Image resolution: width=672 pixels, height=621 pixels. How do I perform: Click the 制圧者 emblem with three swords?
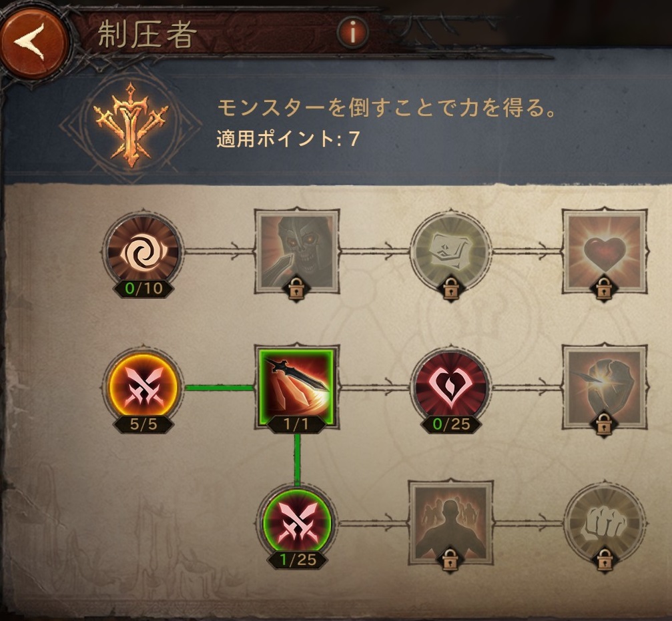click(x=131, y=125)
